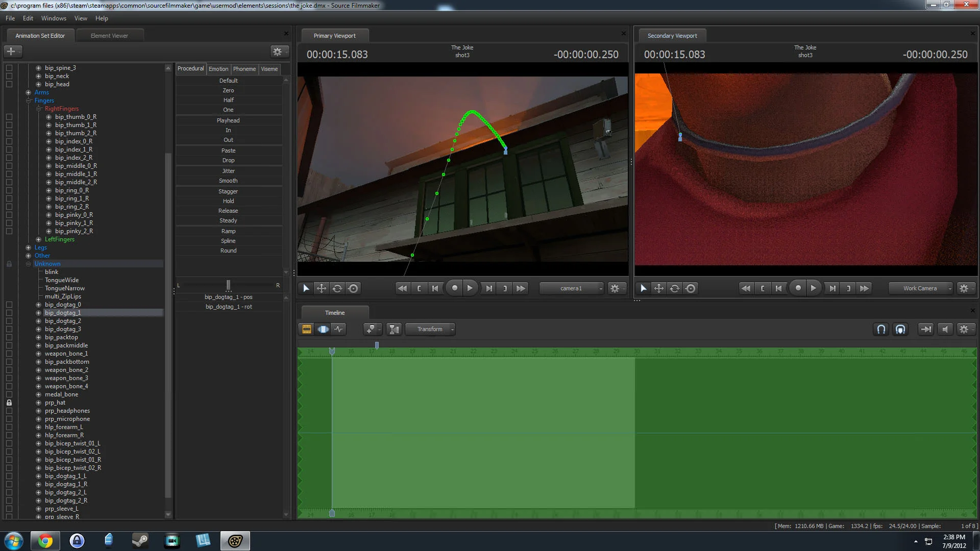This screenshot has width=980, height=551.
Task: Switch to motion editor mode in timeline
Action: [323, 329]
